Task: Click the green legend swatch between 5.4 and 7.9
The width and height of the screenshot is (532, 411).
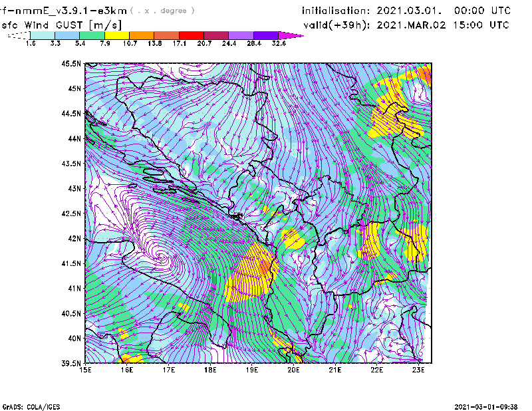Action: 92,35
